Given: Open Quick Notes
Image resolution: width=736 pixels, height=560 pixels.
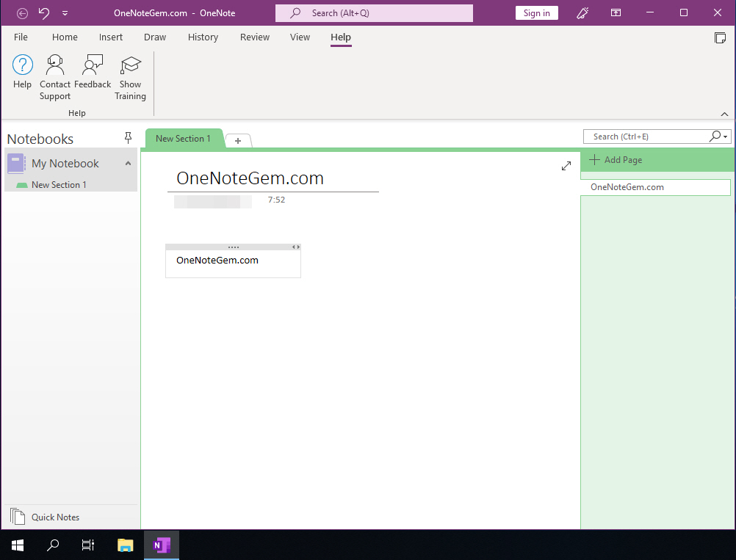Looking at the screenshot, I should pyautogui.click(x=45, y=517).
